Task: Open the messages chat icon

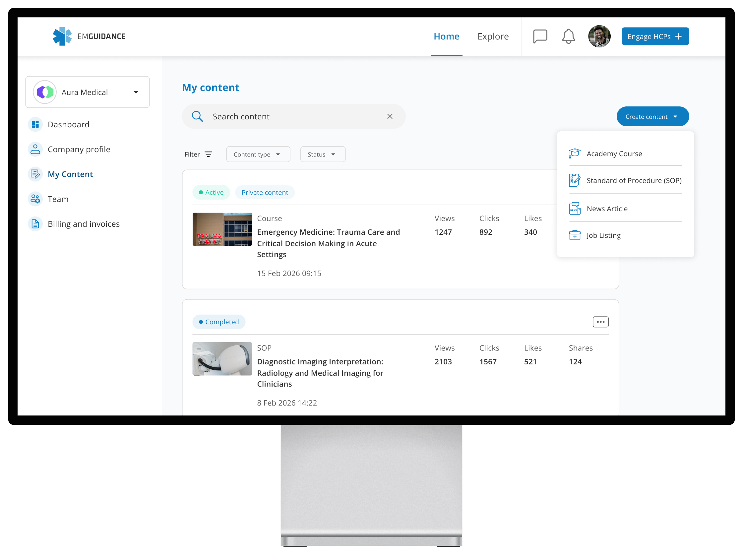Action: pyautogui.click(x=540, y=36)
